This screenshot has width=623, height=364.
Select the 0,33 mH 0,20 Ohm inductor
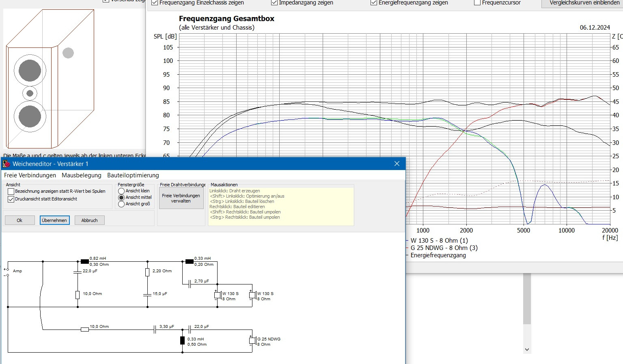(189, 262)
